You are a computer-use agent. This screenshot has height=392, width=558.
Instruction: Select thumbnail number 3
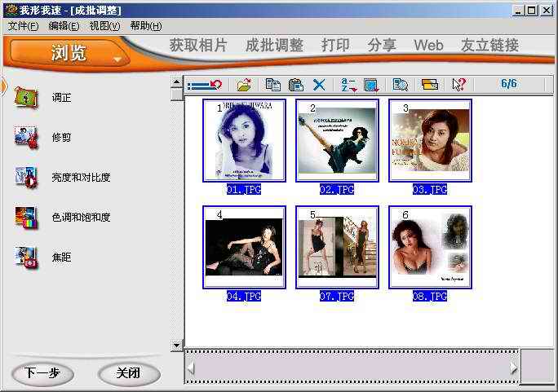point(430,140)
